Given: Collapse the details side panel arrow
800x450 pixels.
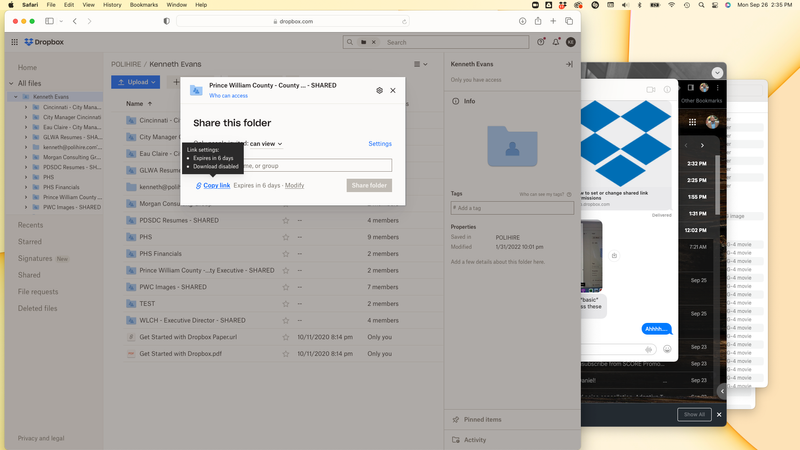Looking at the screenshot, I should point(569,64).
